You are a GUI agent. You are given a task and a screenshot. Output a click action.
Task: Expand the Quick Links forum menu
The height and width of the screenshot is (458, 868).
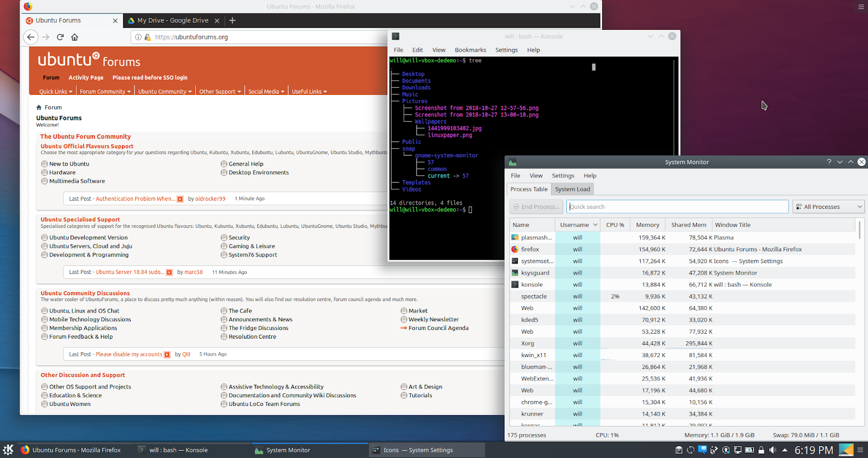click(55, 92)
